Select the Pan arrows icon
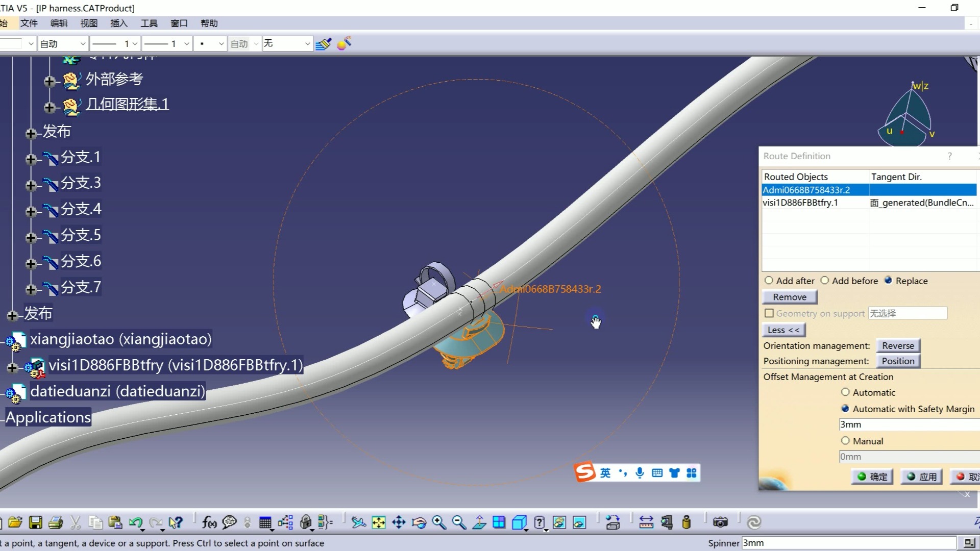The width and height of the screenshot is (980, 551). [x=399, y=522]
